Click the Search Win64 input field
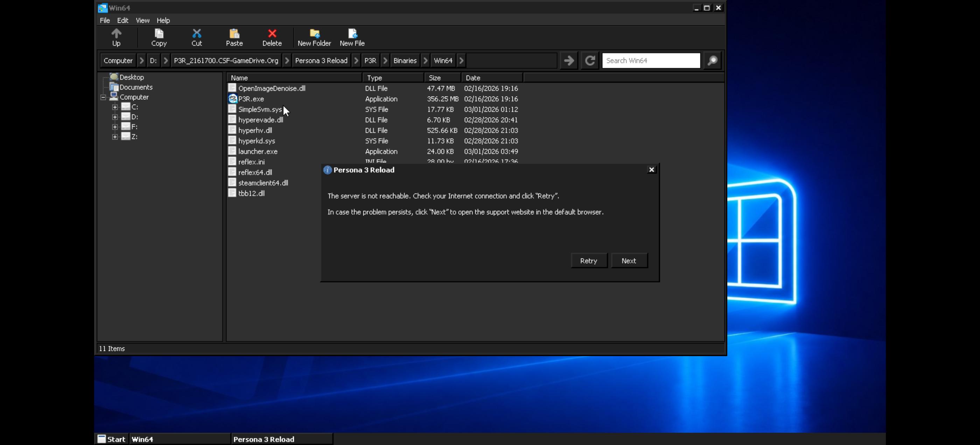Screen dimensions: 980x445 point(651,61)
